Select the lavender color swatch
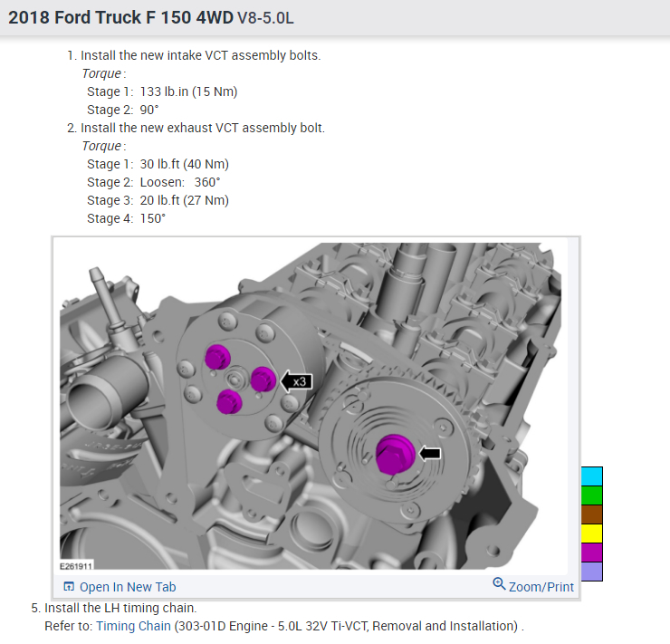The image size is (670, 644). [x=592, y=572]
